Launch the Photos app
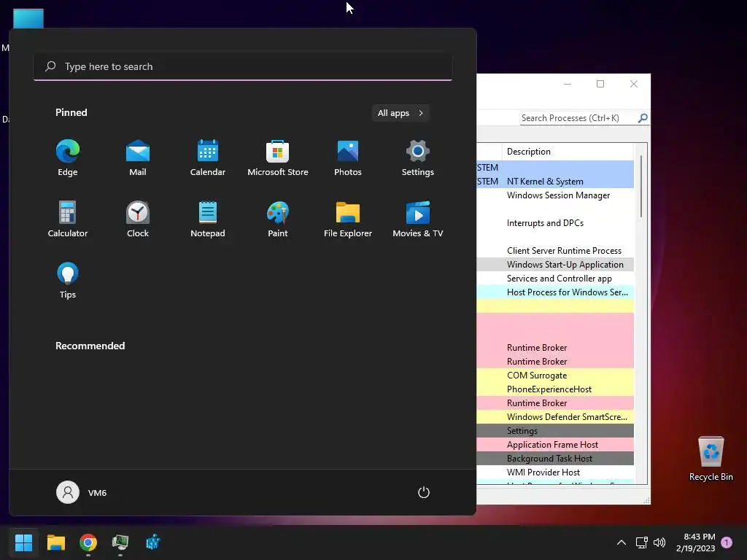Screen dimensions: 747x560 pos(348,158)
